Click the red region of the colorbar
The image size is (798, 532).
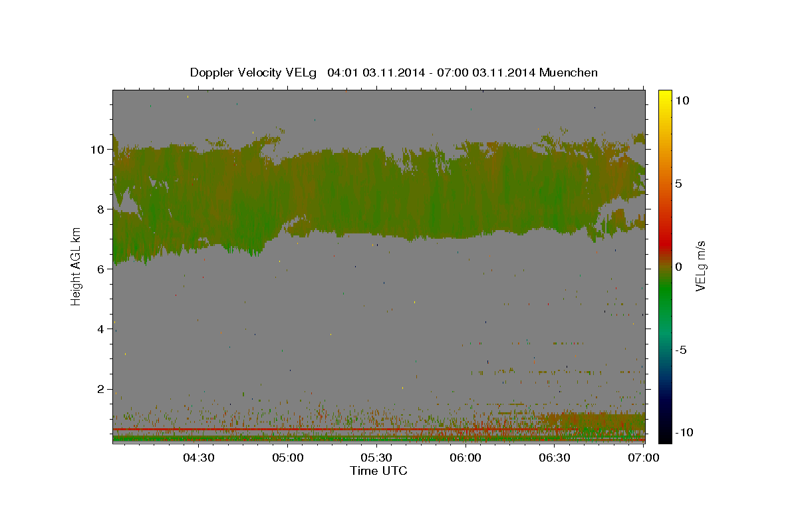tap(665, 243)
